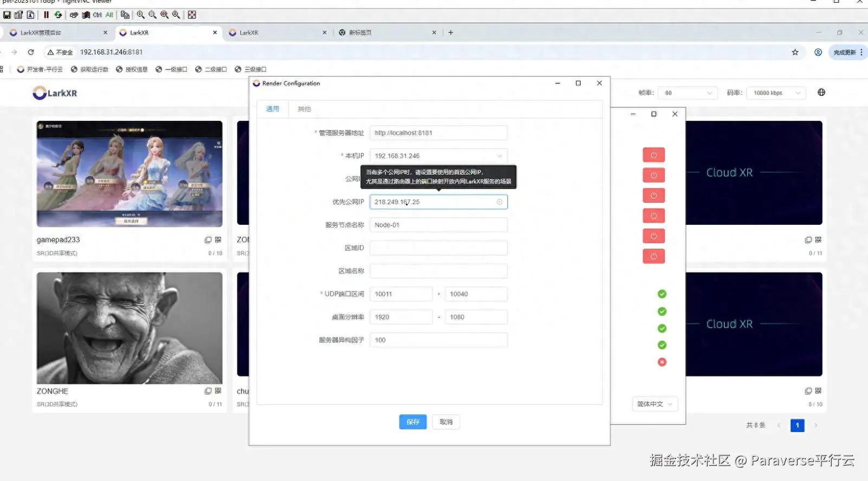
Task: Click the TightVNC save connection disk icon
Action: pyautogui.click(x=7, y=15)
